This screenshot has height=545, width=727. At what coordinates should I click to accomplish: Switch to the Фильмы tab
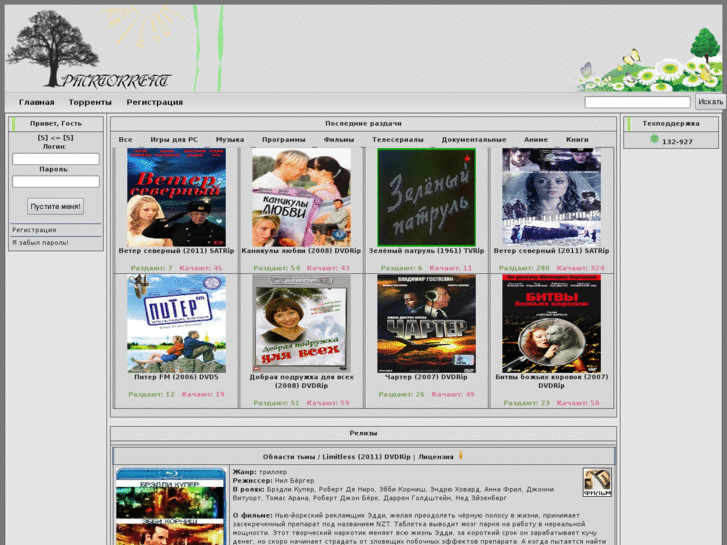pos(338,140)
